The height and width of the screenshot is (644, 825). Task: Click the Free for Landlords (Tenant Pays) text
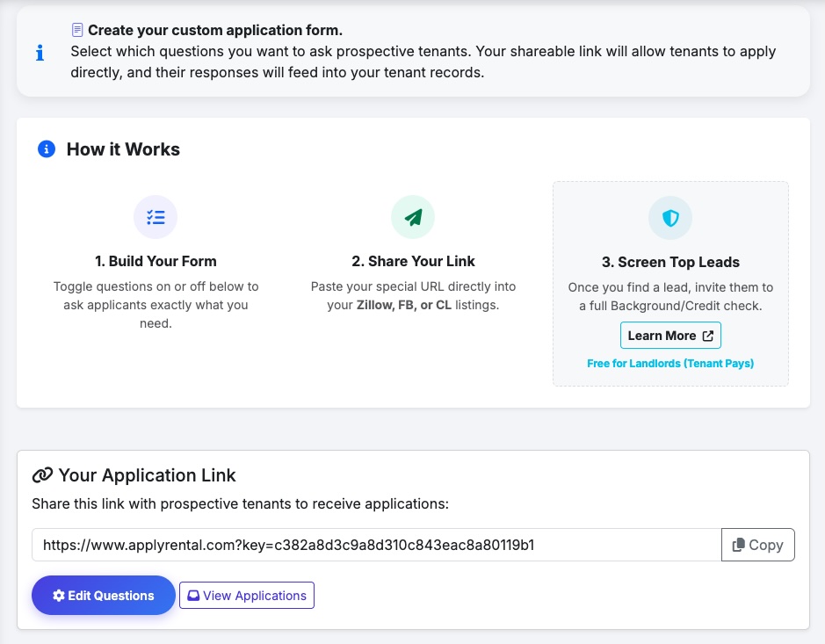[670, 363]
